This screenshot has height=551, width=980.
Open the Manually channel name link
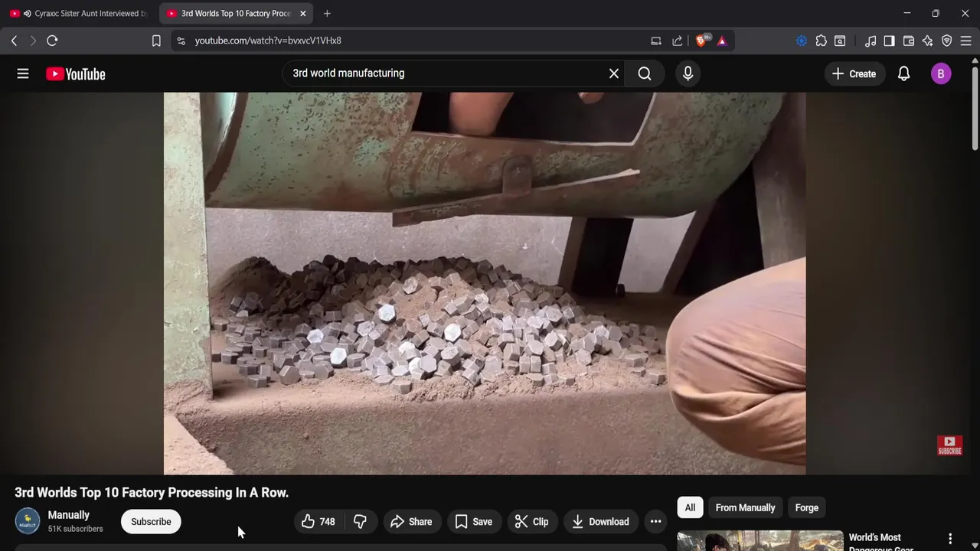[x=69, y=515]
